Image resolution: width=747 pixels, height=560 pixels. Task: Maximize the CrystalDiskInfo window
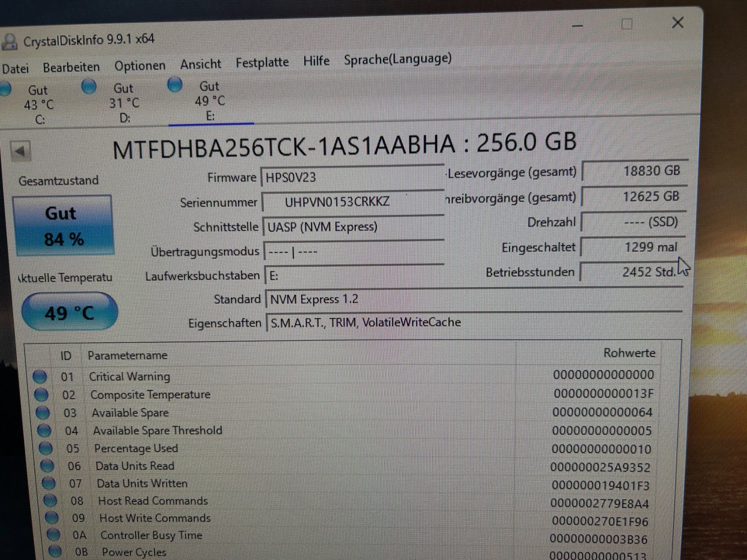(627, 24)
